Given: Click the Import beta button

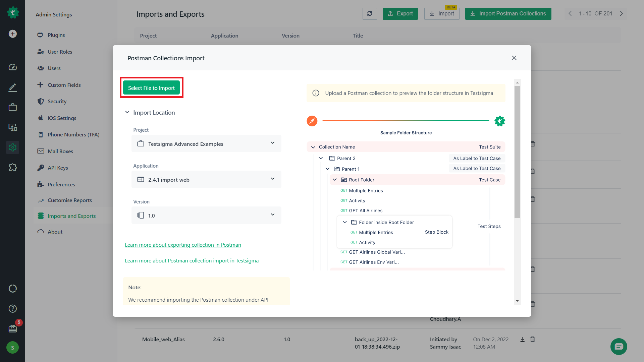Looking at the screenshot, I should tap(442, 14).
